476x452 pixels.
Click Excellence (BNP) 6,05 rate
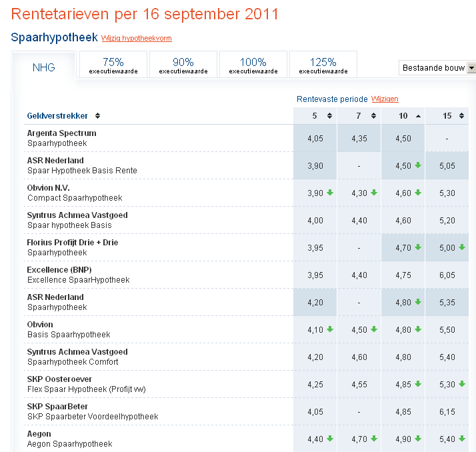[x=447, y=275]
